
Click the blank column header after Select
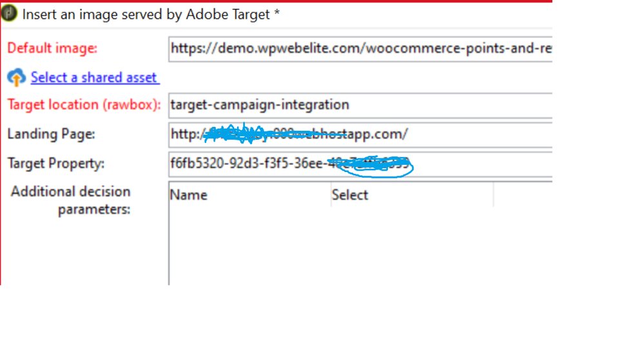coord(522,195)
